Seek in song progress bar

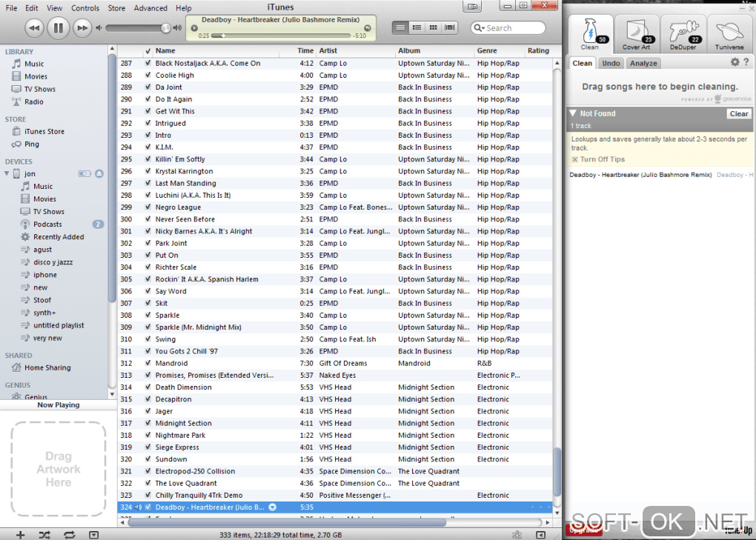click(x=281, y=36)
